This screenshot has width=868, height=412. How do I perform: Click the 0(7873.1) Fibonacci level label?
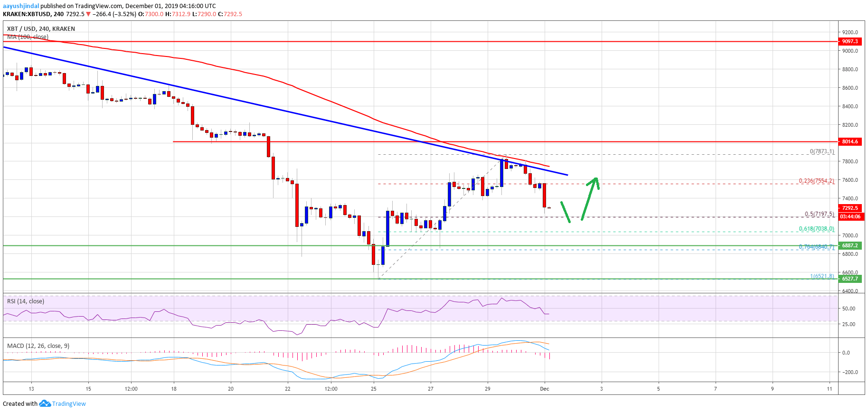(x=822, y=151)
